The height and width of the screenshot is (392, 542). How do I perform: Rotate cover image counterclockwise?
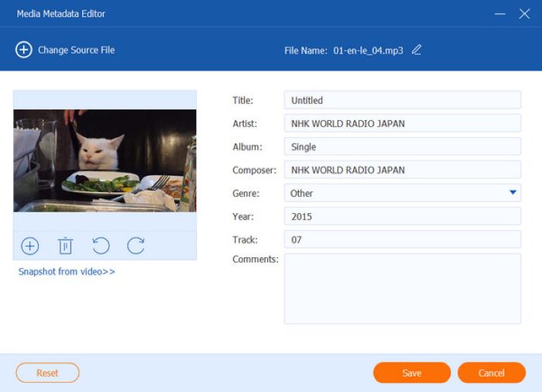[101, 246]
